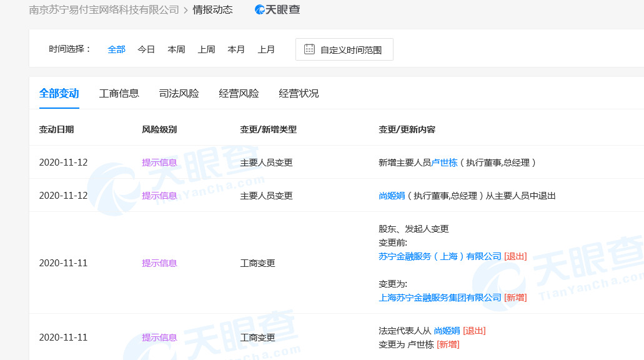
Task: Open 尚姬娟 link in 从主要人员中退出 row
Action: [x=392, y=196]
